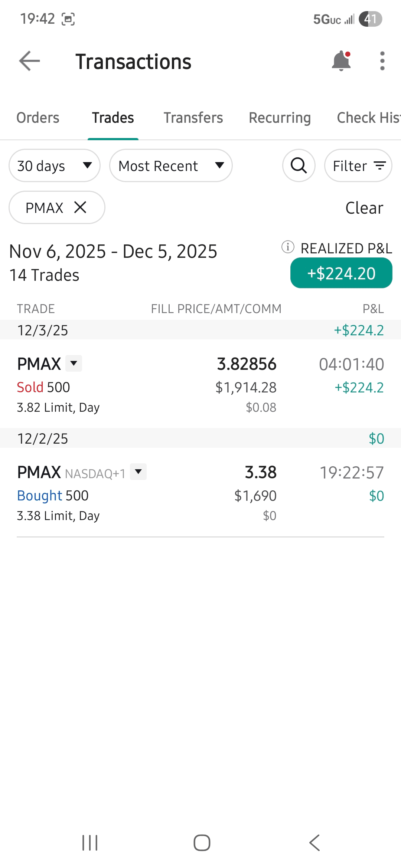Expand the PMAX sold trade arrow

[74, 363]
